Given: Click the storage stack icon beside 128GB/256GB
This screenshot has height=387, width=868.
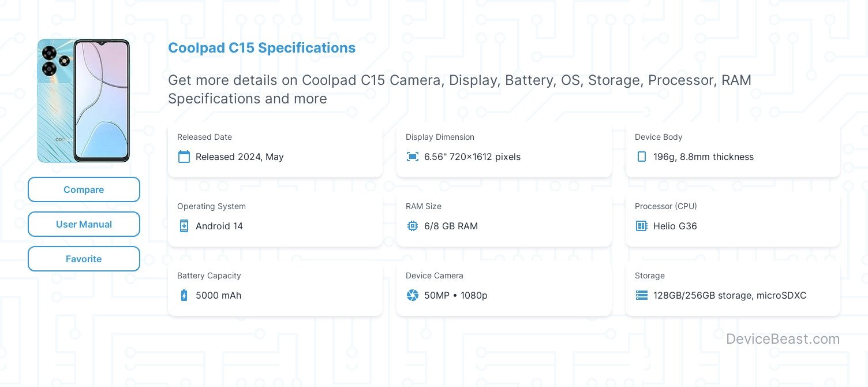Looking at the screenshot, I should tap(641, 295).
